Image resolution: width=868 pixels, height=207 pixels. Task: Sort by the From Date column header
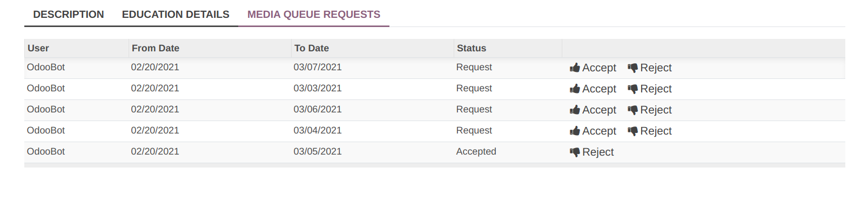[210, 48]
